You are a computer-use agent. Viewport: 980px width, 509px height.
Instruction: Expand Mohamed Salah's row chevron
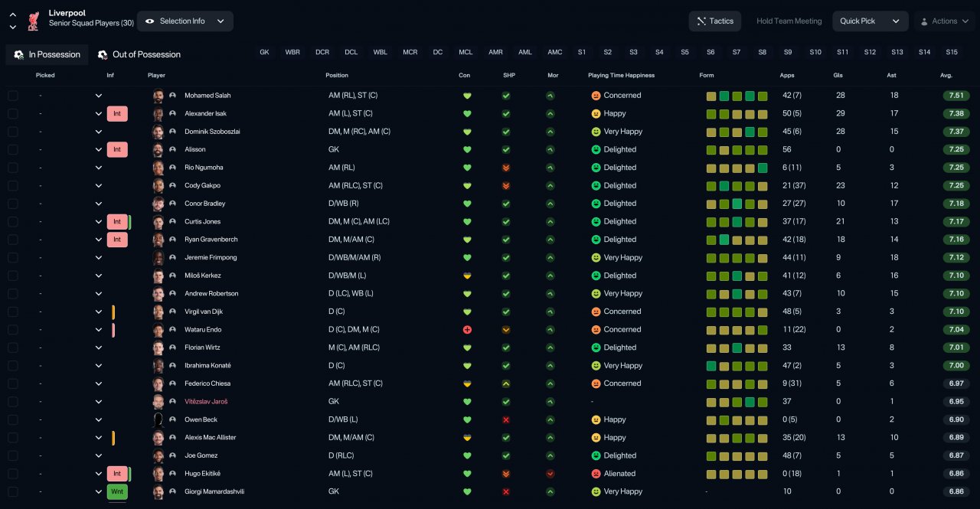click(x=99, y=96)
